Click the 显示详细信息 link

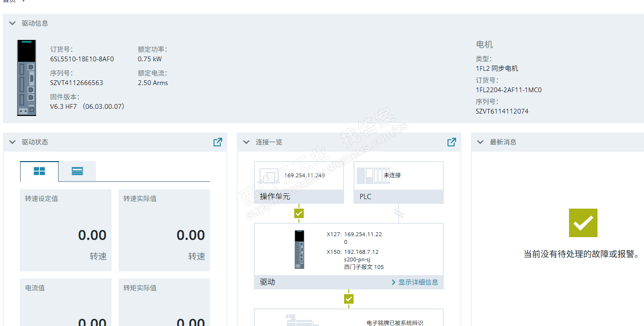[x=415, y=282]
